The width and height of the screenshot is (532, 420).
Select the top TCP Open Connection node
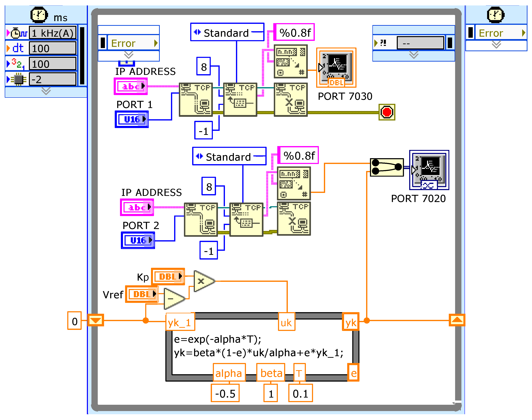(196, 100)
